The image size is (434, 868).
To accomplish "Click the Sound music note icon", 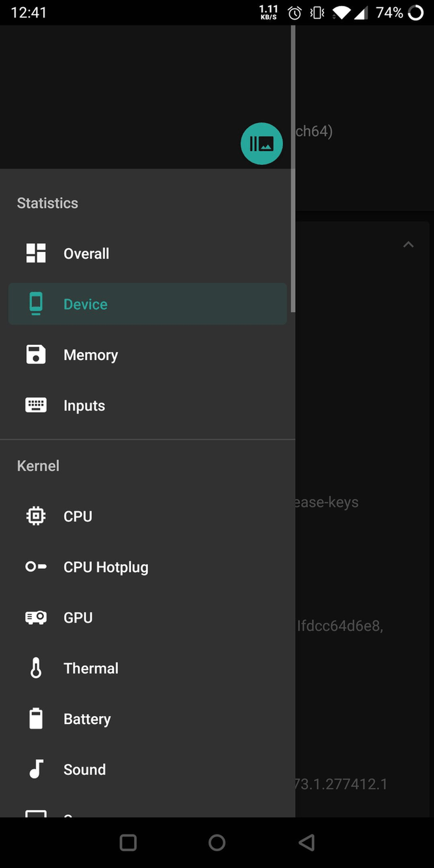I will pyautogui.click(x=36, y=769).
